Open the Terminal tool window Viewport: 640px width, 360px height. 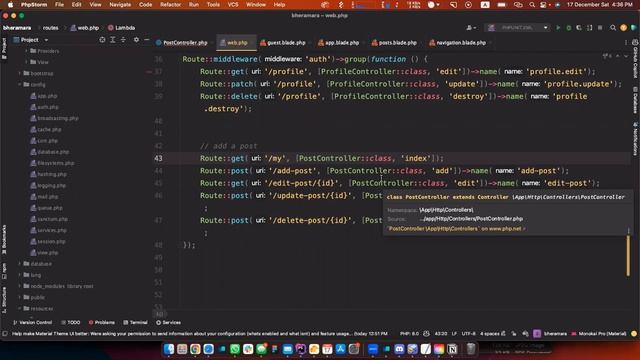[x=135, y=322]
